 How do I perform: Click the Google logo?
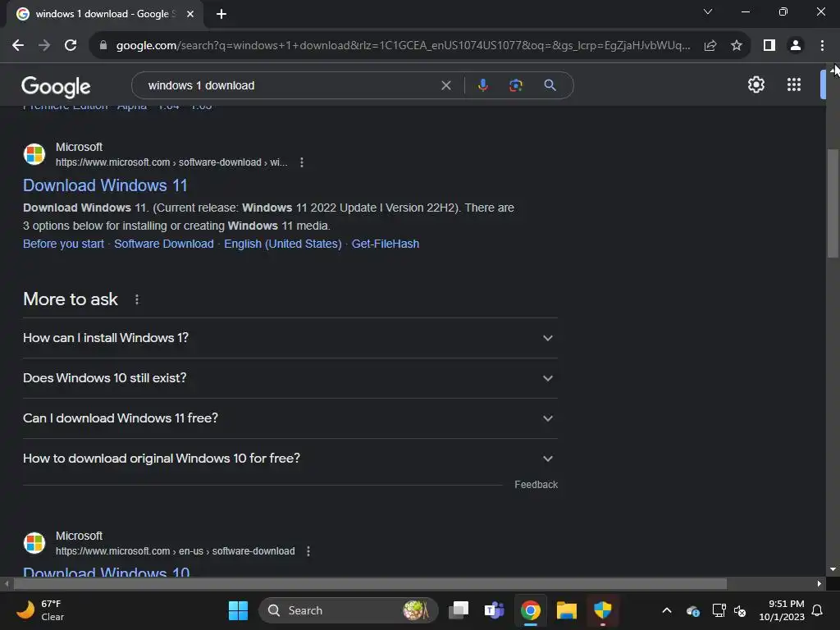[56, 86]
